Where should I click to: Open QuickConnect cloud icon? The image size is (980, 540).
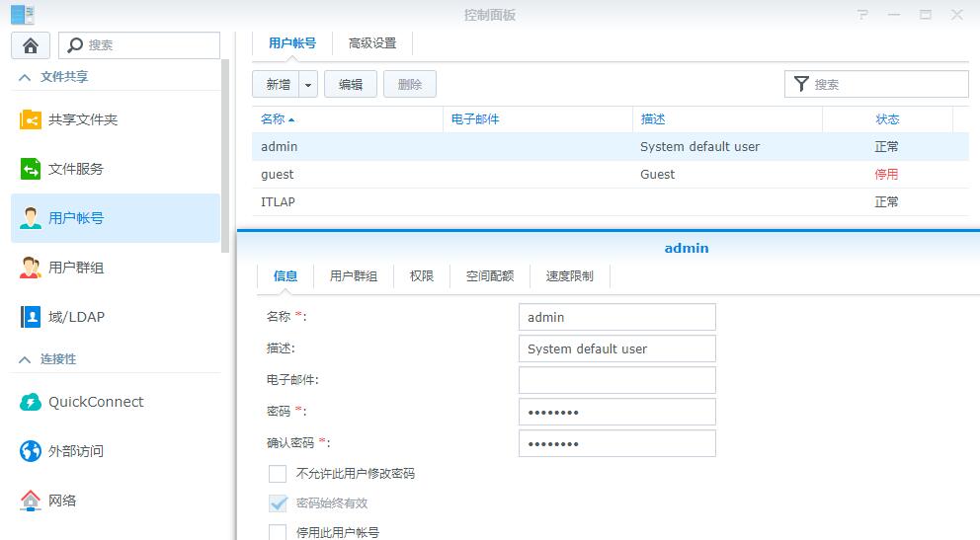click(x=31, y=402)
